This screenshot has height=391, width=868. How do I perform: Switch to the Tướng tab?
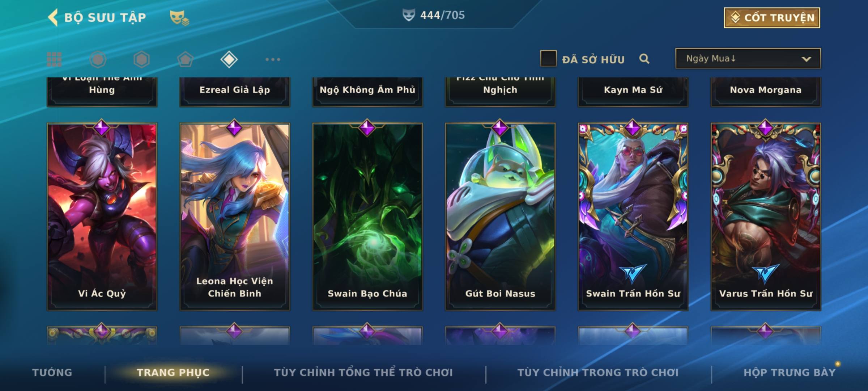(x=52, y=373)
